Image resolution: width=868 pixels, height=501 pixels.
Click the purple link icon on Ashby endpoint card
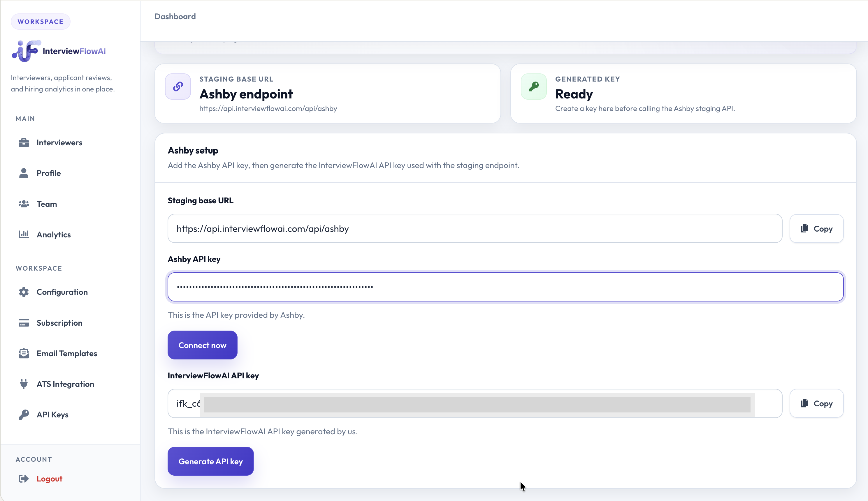click(178, 87)
